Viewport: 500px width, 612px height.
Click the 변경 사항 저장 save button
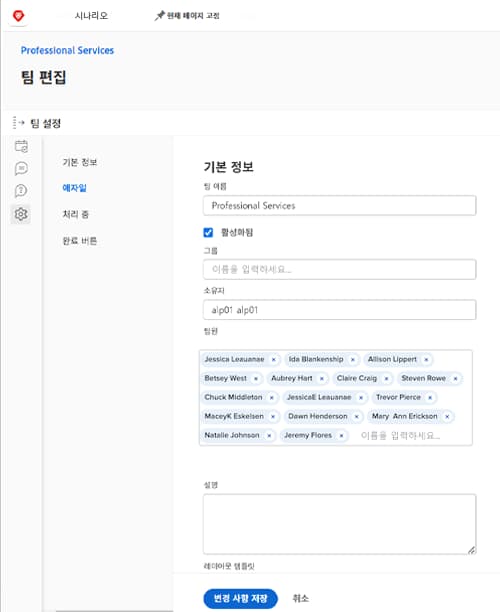(x=240, y=598)
